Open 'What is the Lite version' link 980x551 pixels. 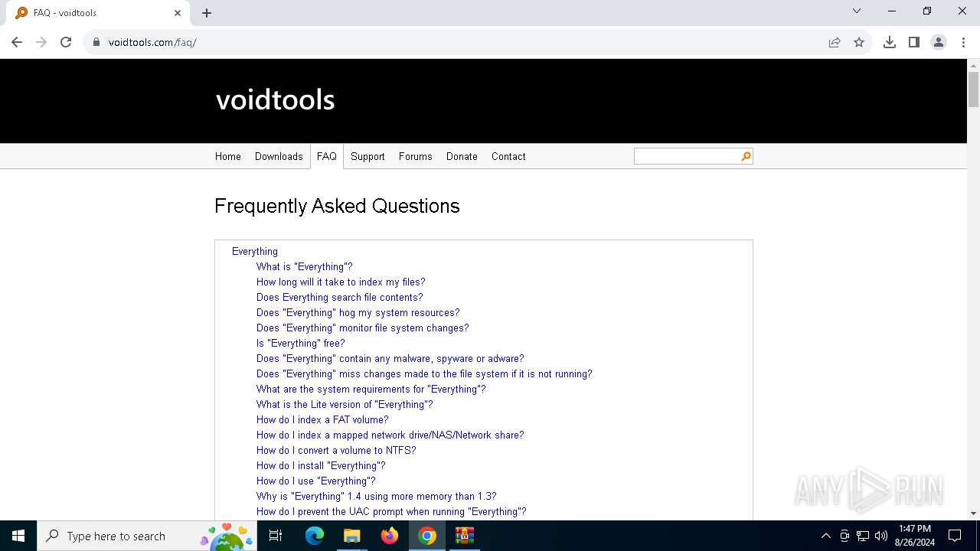[345, 404]
